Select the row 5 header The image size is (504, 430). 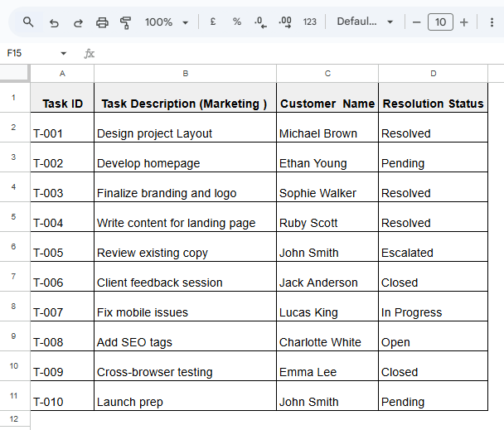pos(14,217)
